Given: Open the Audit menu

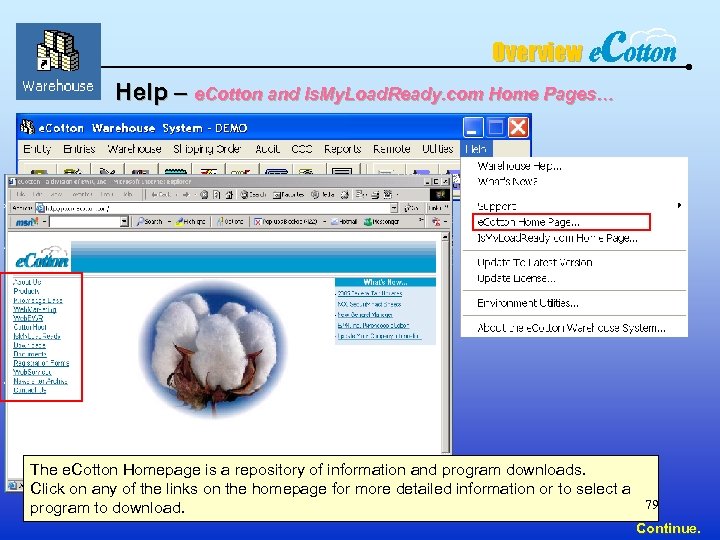Looking at the screenshot, I should coord(267,149).
